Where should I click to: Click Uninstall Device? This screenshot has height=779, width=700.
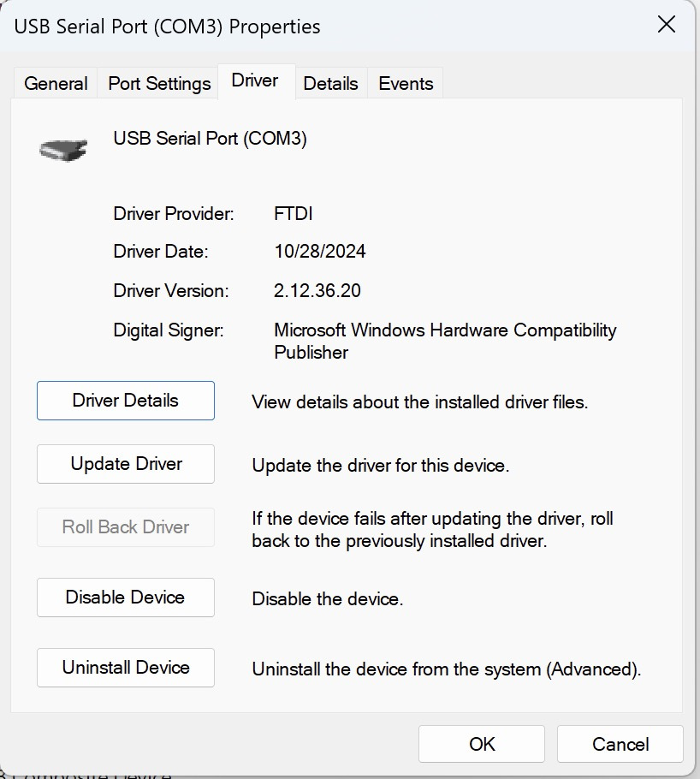pyautogui.click(x=126, y=668)
